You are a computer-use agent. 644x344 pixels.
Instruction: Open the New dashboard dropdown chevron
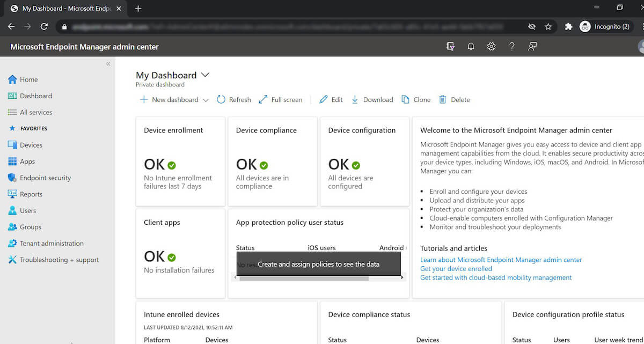tap(206, 100)
